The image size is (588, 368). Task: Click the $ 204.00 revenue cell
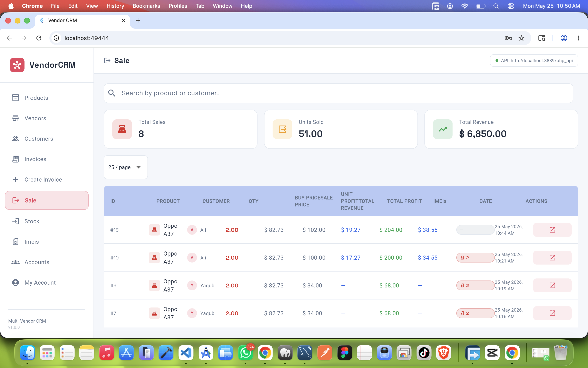(x=391, y=230)
